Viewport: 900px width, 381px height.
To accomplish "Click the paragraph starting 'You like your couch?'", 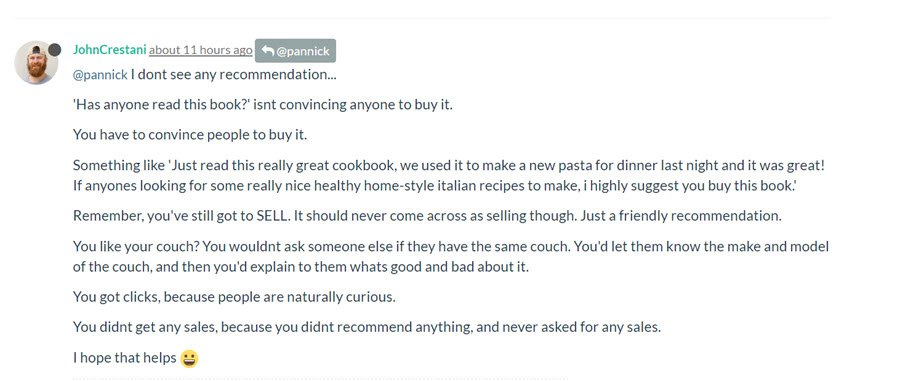I will coord(451,256).
